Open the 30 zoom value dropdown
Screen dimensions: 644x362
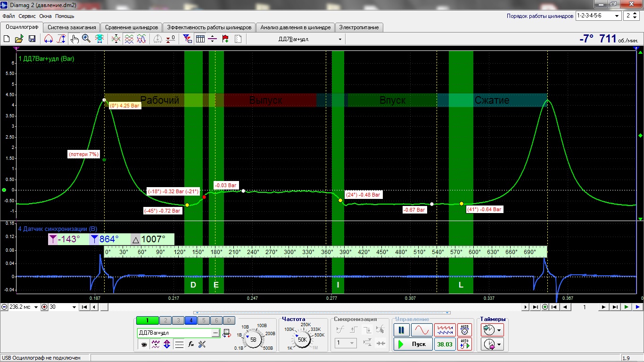[x=74, y=307]
